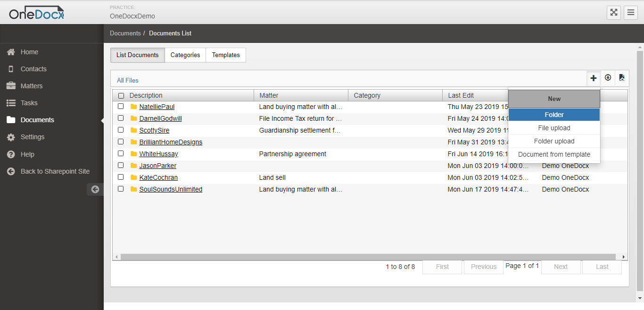Click the Documents folder icon in sidebar
The width and height of the screenshot is (644, 310).
tap(11, 120)
